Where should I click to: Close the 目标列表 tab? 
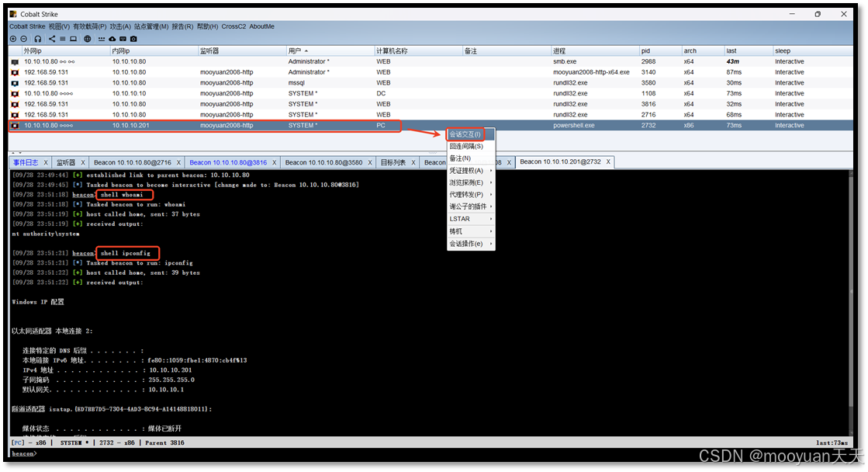(413, 162)
